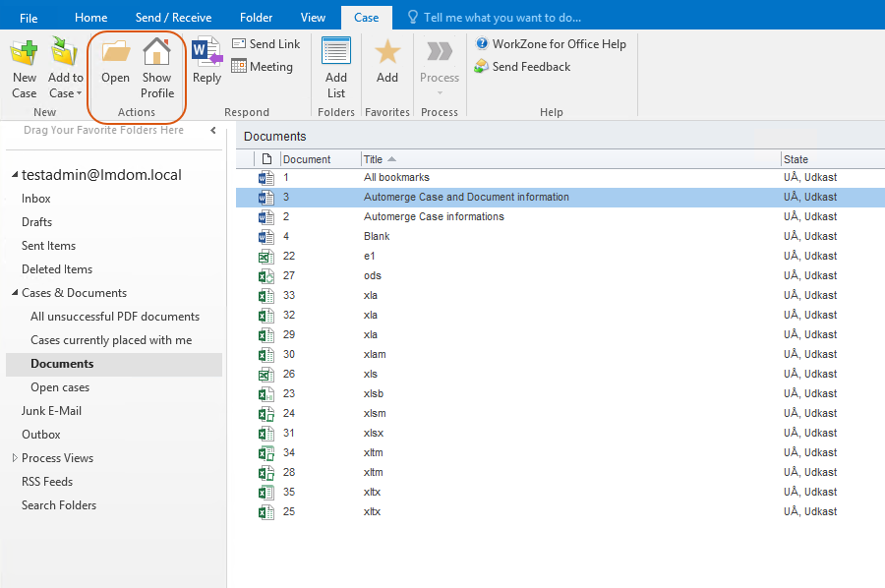
Task: Create a Meeting from the ribbon
Action: coord(262,67)
